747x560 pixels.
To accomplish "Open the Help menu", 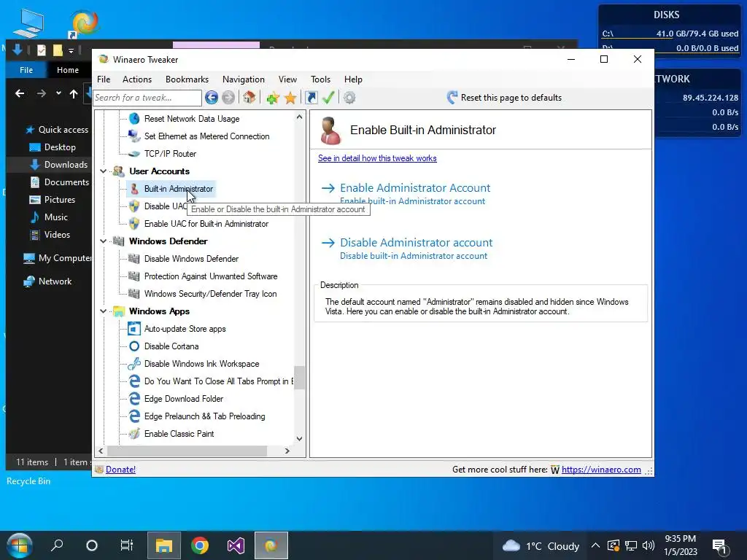I will click(354, 79).
